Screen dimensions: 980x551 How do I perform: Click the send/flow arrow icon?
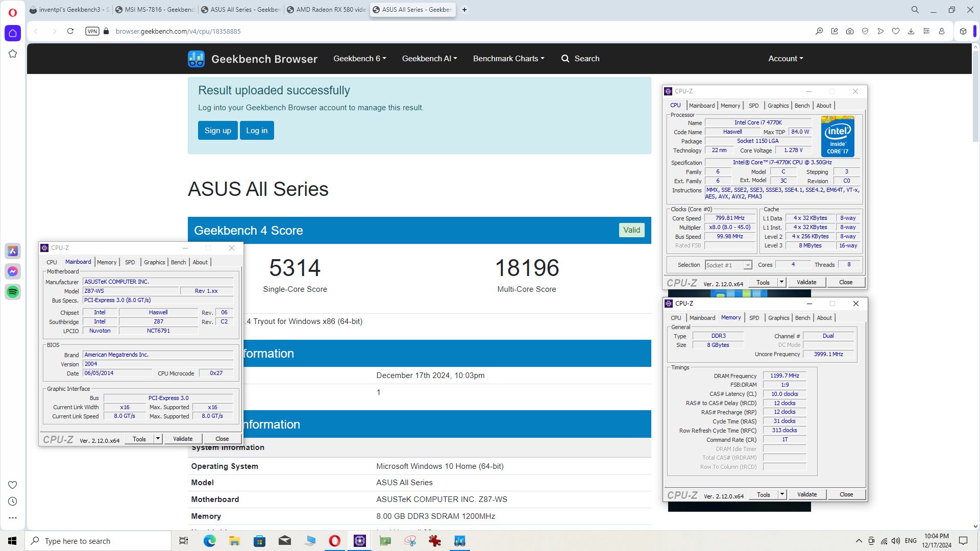click(x=880, y=31)
